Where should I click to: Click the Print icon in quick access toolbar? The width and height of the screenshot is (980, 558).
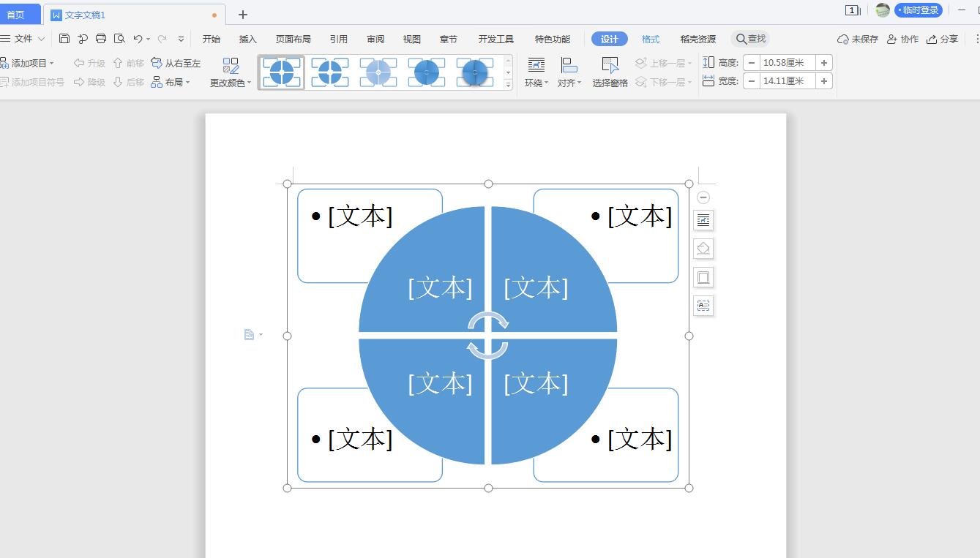pyautogui.click(x=102, y=39)
